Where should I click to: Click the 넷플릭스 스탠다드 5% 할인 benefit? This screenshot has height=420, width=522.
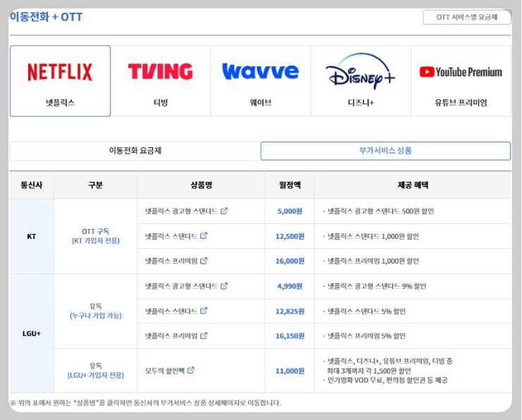point(366,311)
